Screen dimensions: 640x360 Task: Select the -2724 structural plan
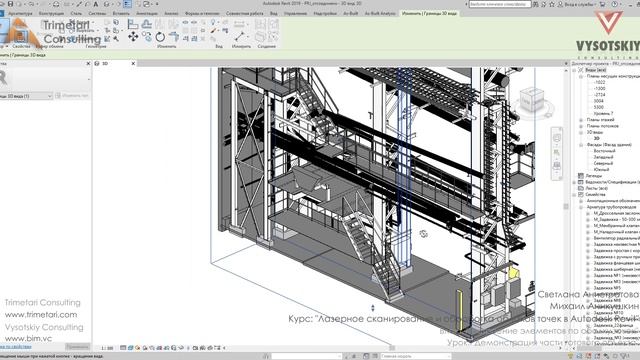(x=599, y=95)
